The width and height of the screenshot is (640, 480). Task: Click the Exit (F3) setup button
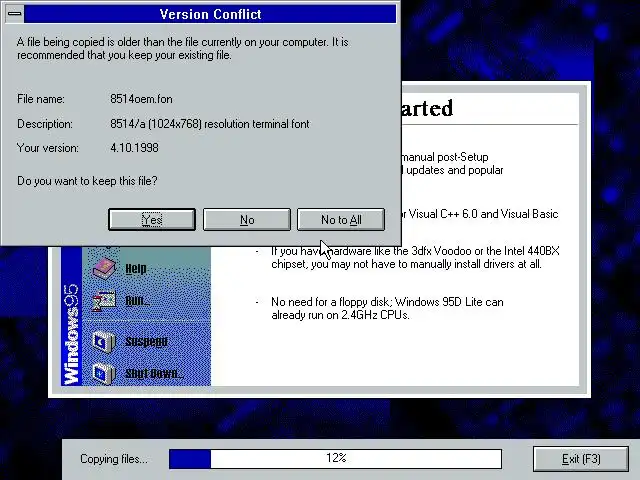581,459
